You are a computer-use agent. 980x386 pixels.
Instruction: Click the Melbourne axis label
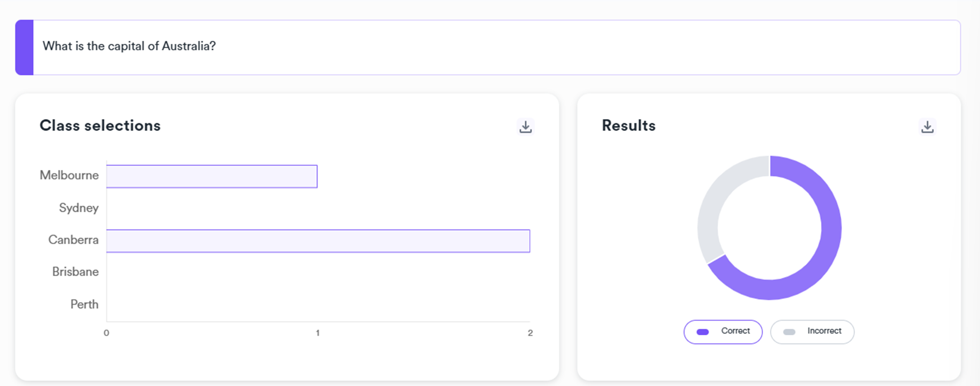[69, 175]
